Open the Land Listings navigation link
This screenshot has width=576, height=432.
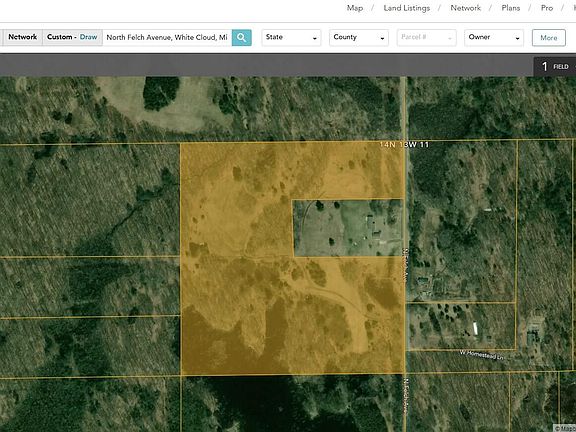click(x=407, y=8)
